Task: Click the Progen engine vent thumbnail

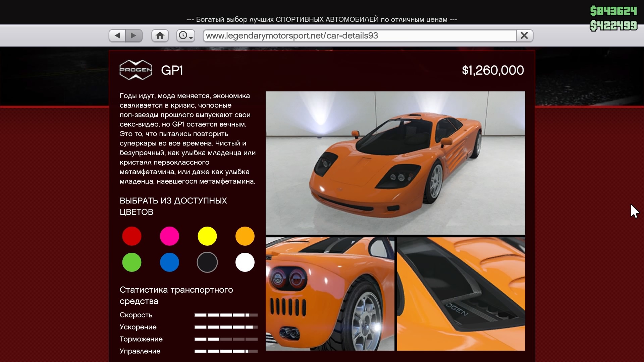Action: pos(461,294)
